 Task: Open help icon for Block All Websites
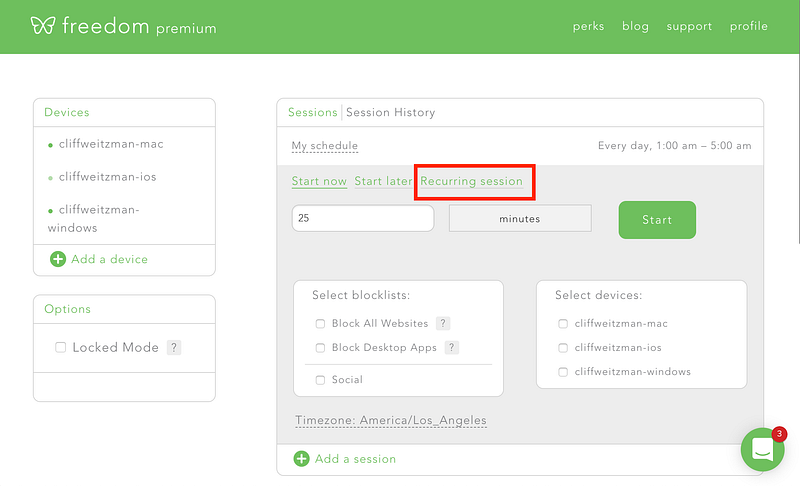click(443, 323)
